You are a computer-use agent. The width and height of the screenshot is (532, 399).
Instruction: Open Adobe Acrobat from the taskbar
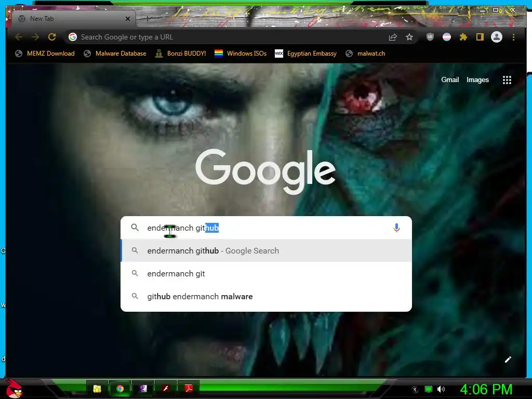coord(188,389)
